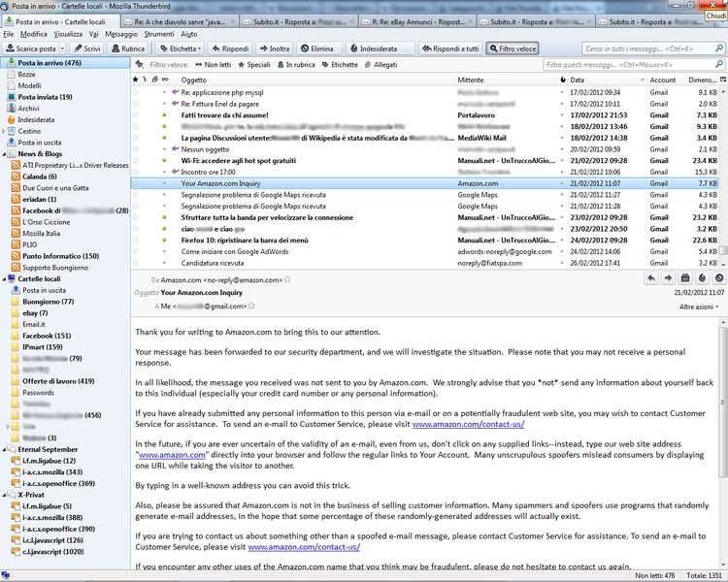
Task: Click the thread column header icon
Action: tap(145, 80)
